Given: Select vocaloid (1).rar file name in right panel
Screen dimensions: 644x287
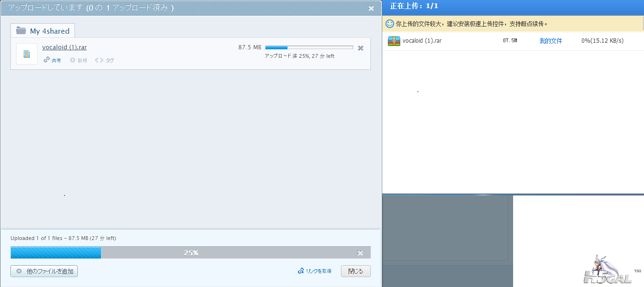Looking at the screenshot, I should 422,41.
